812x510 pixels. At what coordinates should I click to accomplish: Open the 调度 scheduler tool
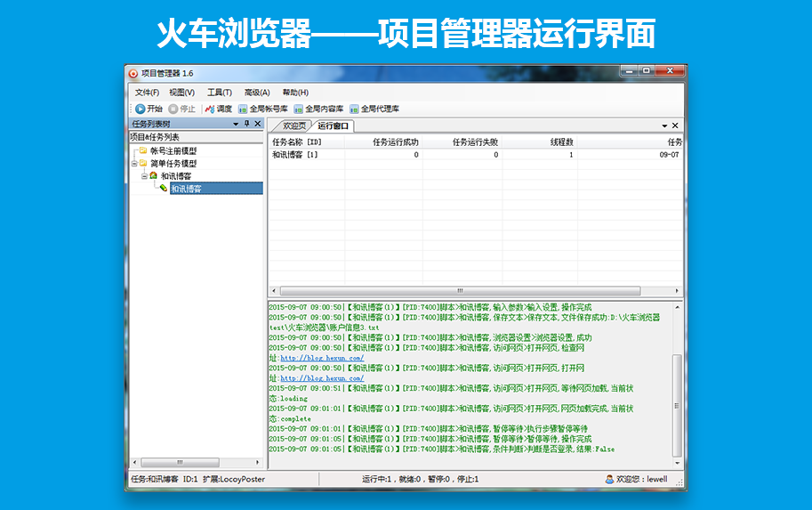click(x=218, y=109)
